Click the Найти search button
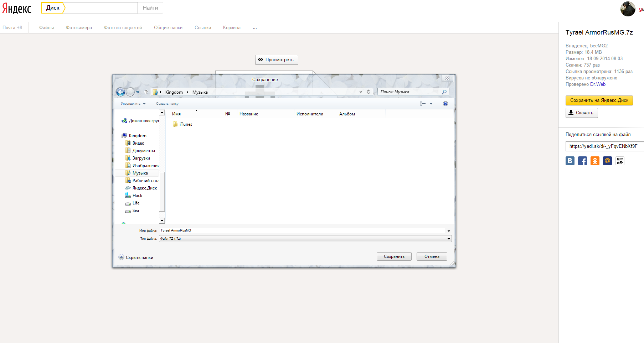The height and width of the screenshot is (343, 644). coord(150,8)
